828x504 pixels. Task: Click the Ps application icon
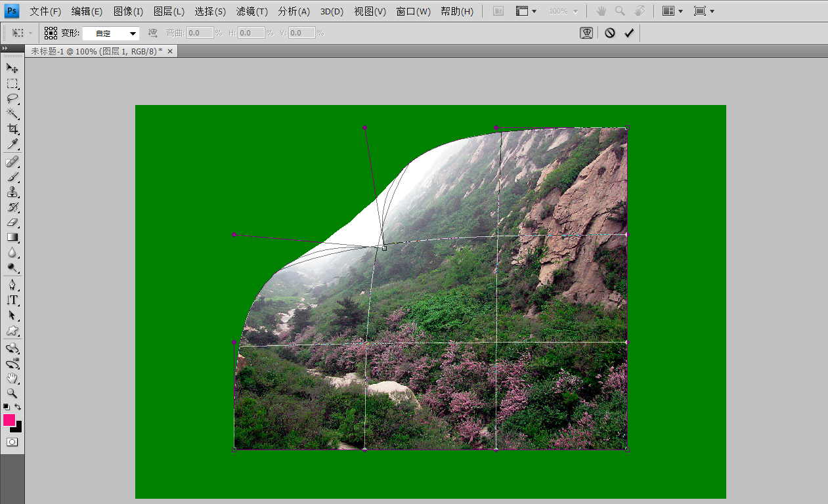click(x=12, y=11)
